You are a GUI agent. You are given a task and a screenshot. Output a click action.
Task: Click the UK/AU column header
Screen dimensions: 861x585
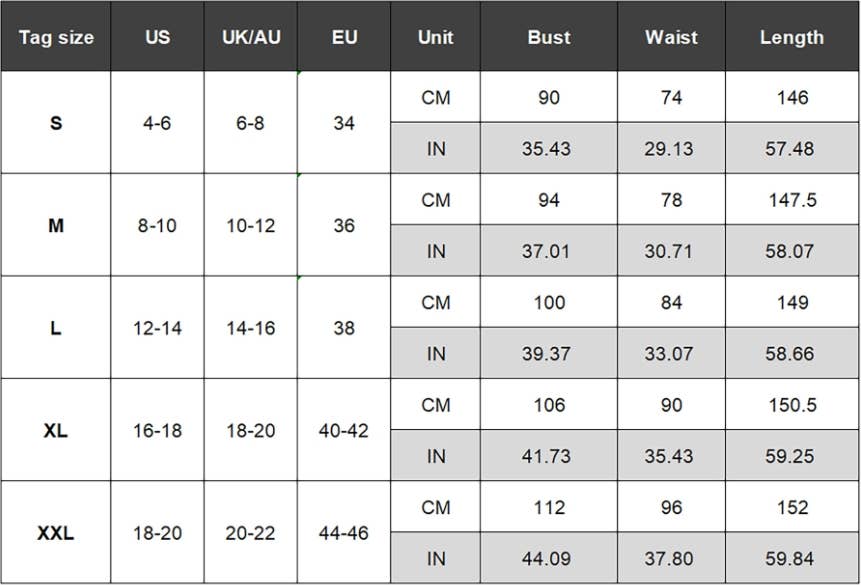coord(251,37)
